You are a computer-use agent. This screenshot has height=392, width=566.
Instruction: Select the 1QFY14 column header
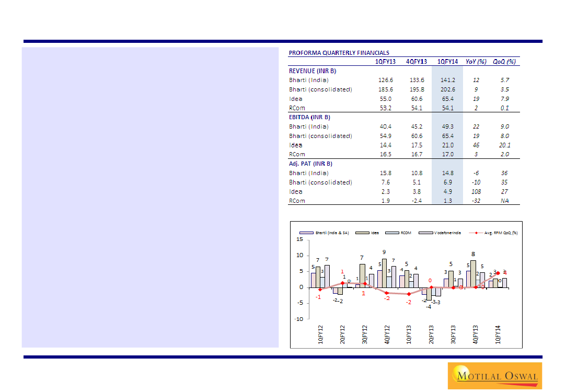tap(447, 62)
